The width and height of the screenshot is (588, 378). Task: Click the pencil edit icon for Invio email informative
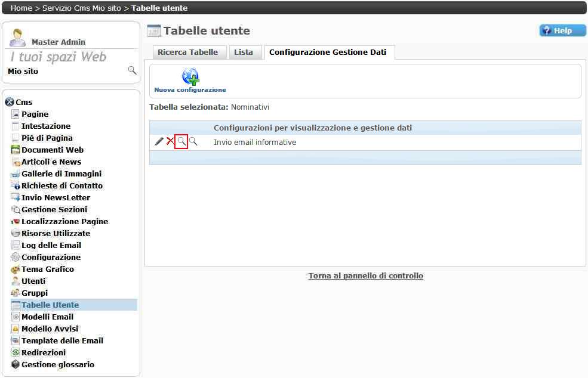pos(159,141)
